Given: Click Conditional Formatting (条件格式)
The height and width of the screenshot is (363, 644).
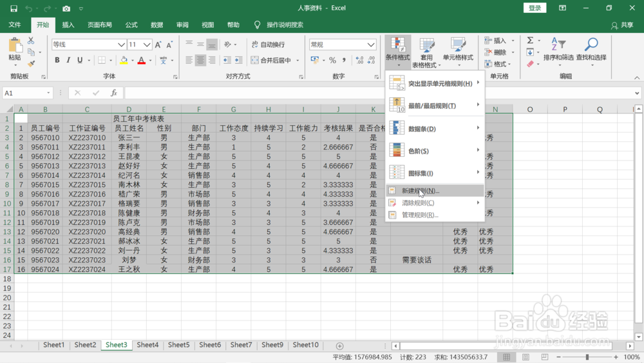Looking at the screenshot, I should coord(397,52).
